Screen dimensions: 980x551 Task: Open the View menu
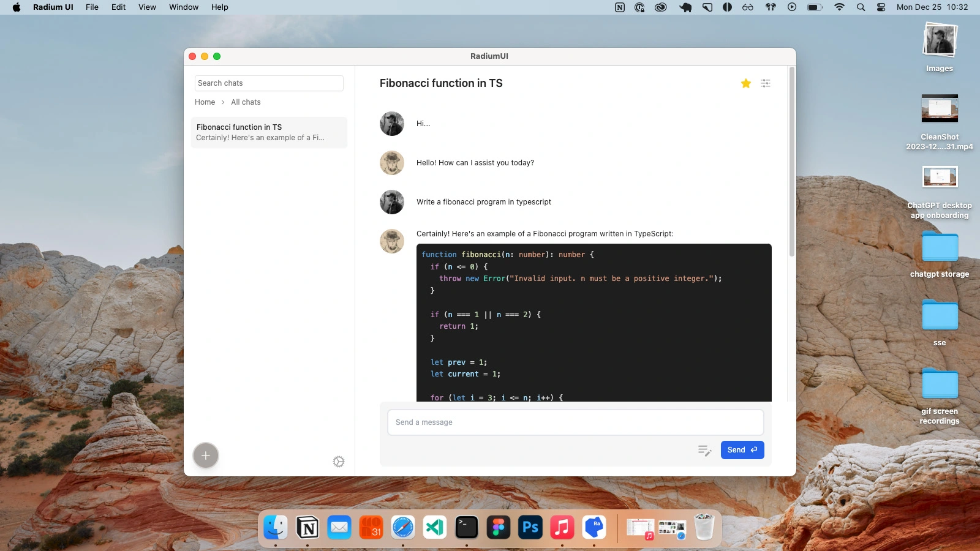[x=147, y=7]
